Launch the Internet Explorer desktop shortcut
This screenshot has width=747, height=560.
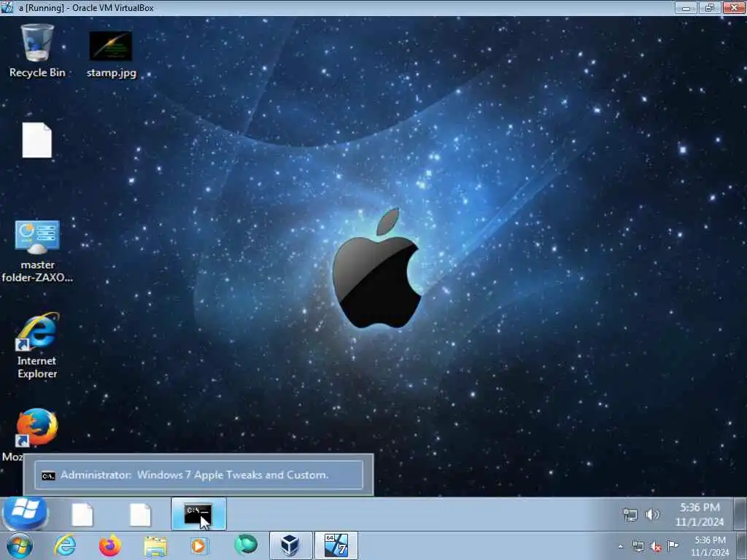(37, 345)
